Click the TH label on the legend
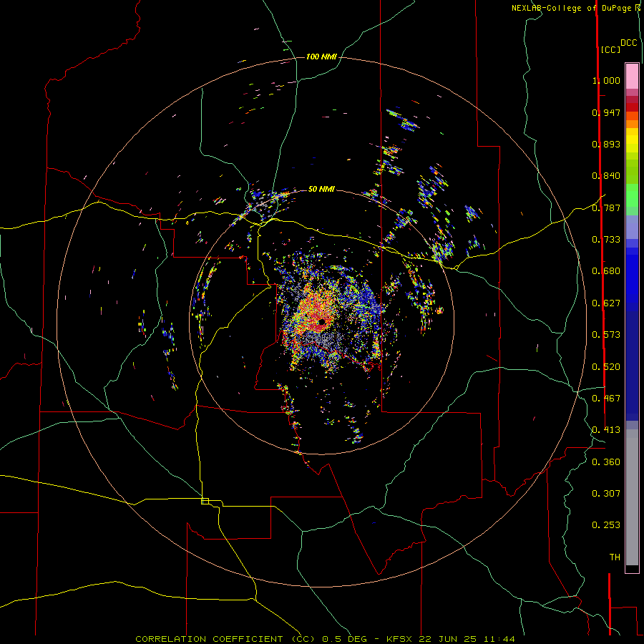 (x=615, y=557)
